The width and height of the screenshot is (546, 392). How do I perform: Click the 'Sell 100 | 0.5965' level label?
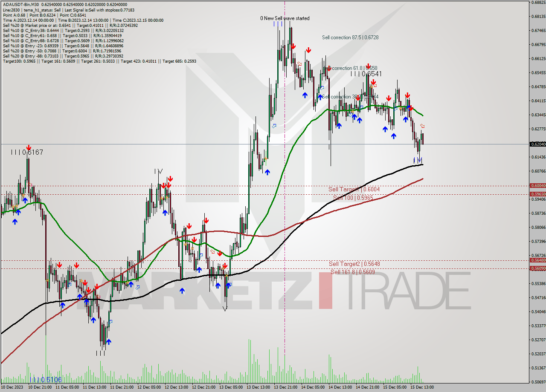(353, 198)
